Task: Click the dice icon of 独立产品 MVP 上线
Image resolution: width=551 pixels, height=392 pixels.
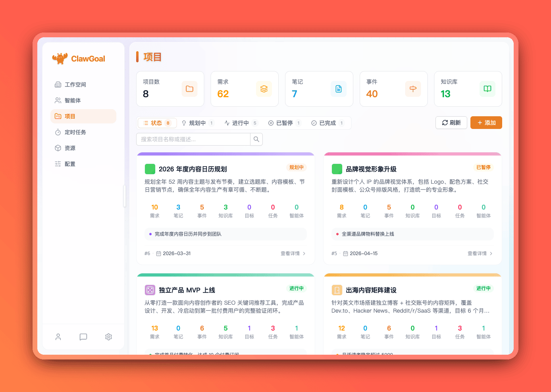Action: pos(150,290)
